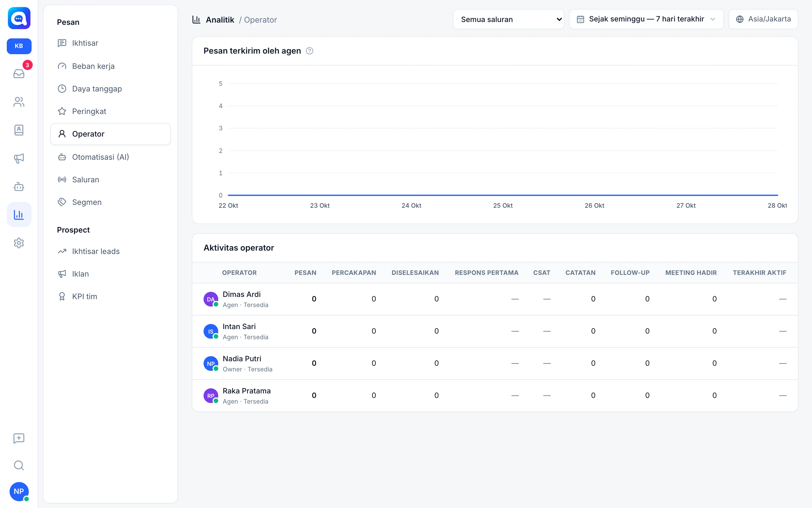The width and height of the screenshot is (812, 508).
Task: Open the campaigns megaphone icon in the left rail
Action: [19, 158]
